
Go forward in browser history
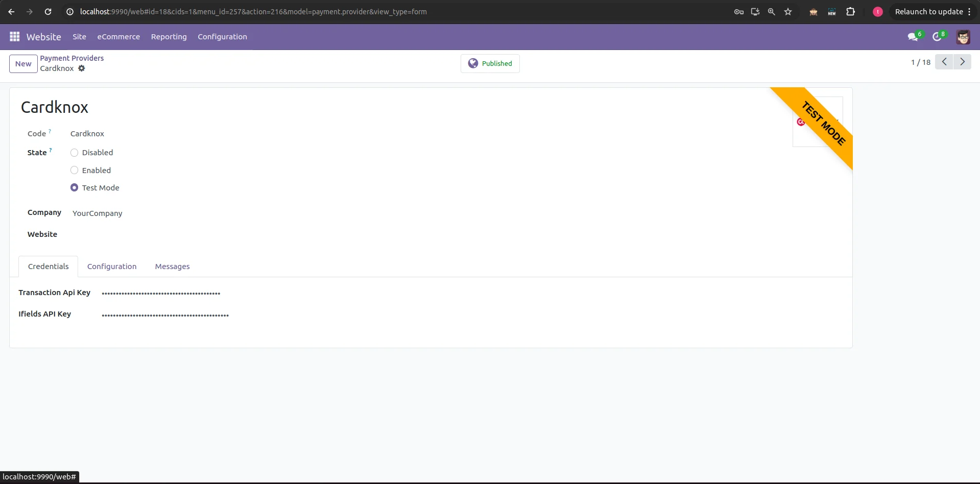(x=30, y=12)
